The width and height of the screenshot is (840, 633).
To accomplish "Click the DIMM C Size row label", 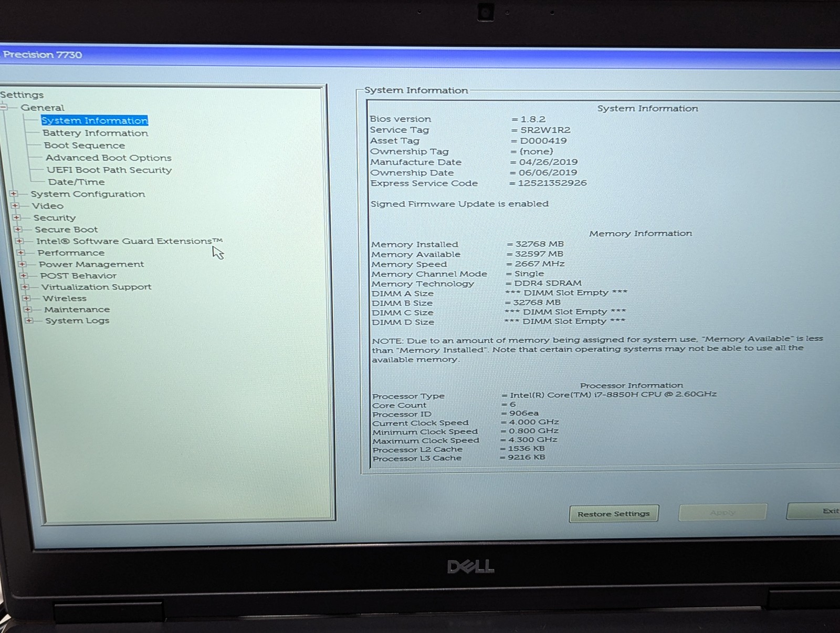I will pyautogui.click(x=403, y=313).
